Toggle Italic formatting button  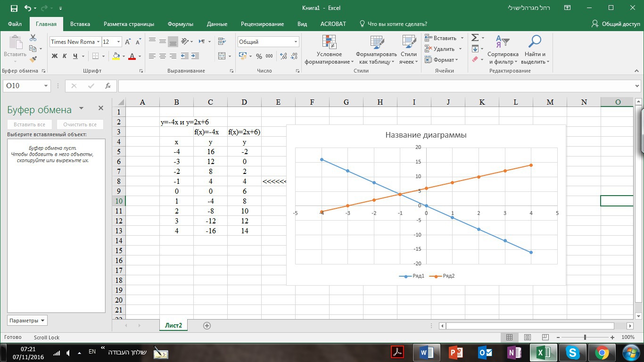point(65,56)
